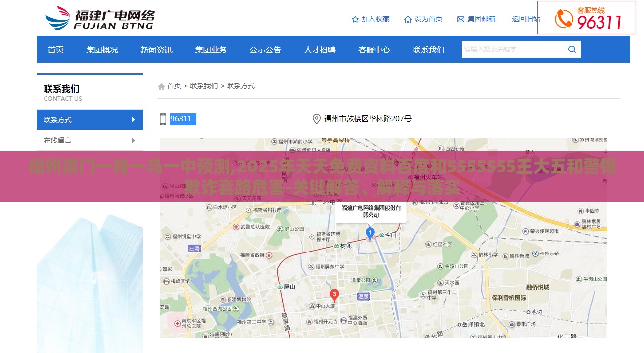This screenshot has height=353, width=644.
Task: Click 温泉 station label on map
Action: pyautogui.click(x=363, y=296)
